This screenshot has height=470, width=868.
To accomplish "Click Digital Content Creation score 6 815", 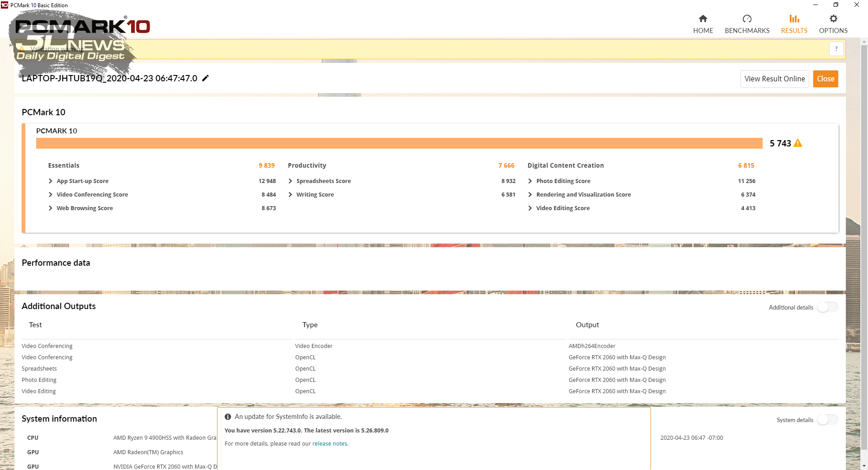I will pos(746,166).
